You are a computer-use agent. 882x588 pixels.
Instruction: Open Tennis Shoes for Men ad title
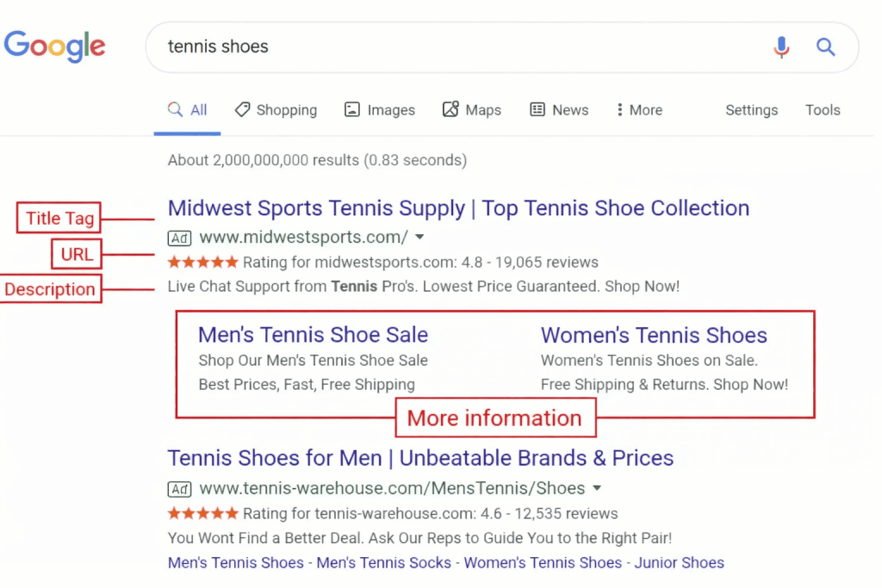point(420,458)
